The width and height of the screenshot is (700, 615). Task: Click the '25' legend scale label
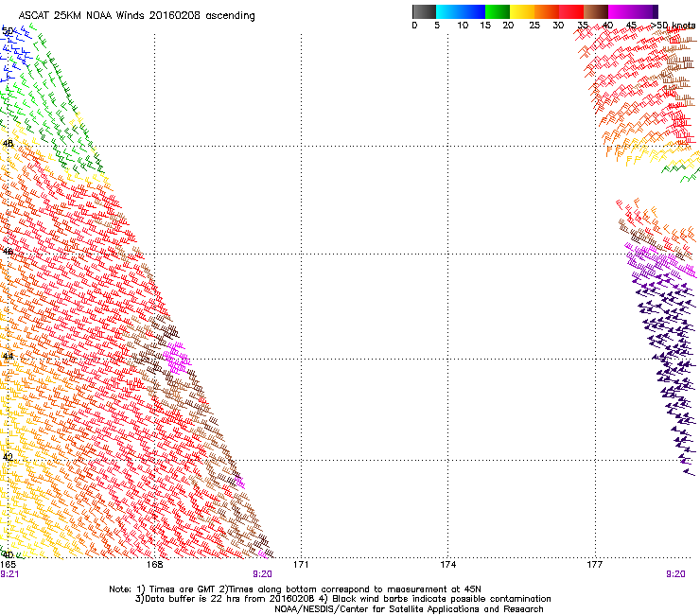point(534,25)
